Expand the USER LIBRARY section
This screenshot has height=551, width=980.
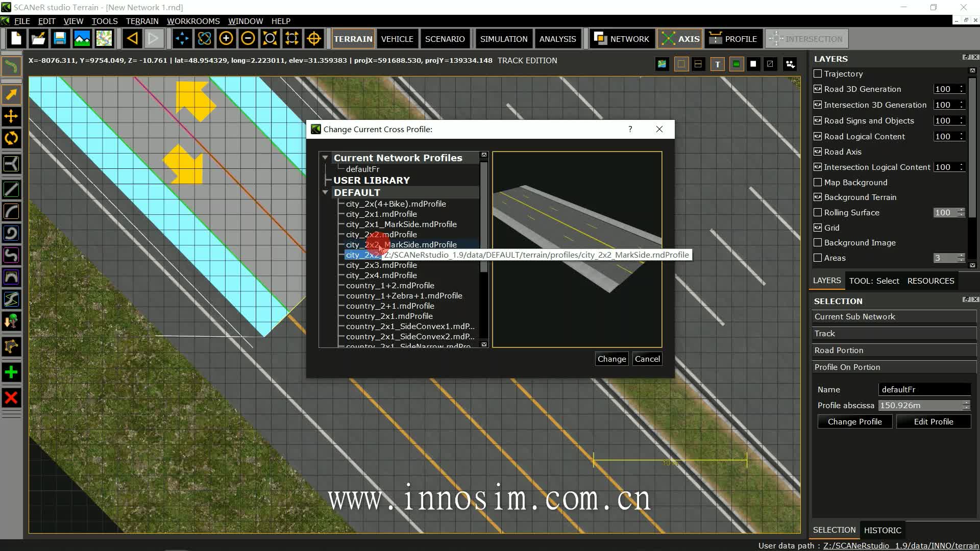coord(328,180)
